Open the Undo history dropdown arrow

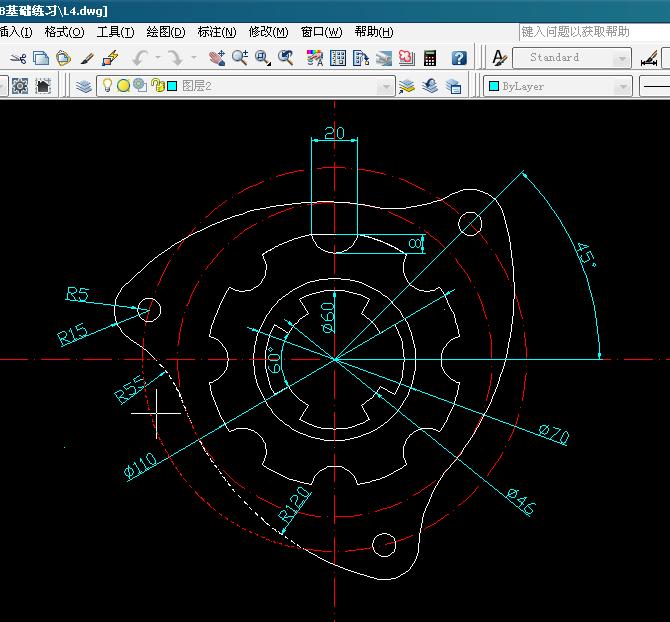[158, 58]
